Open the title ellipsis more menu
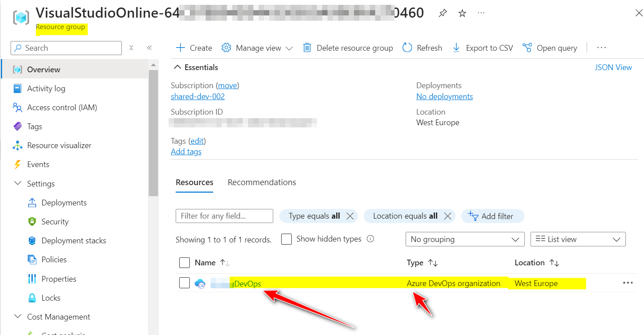Viewport: 644px width, 335px height. pos(481,13)
